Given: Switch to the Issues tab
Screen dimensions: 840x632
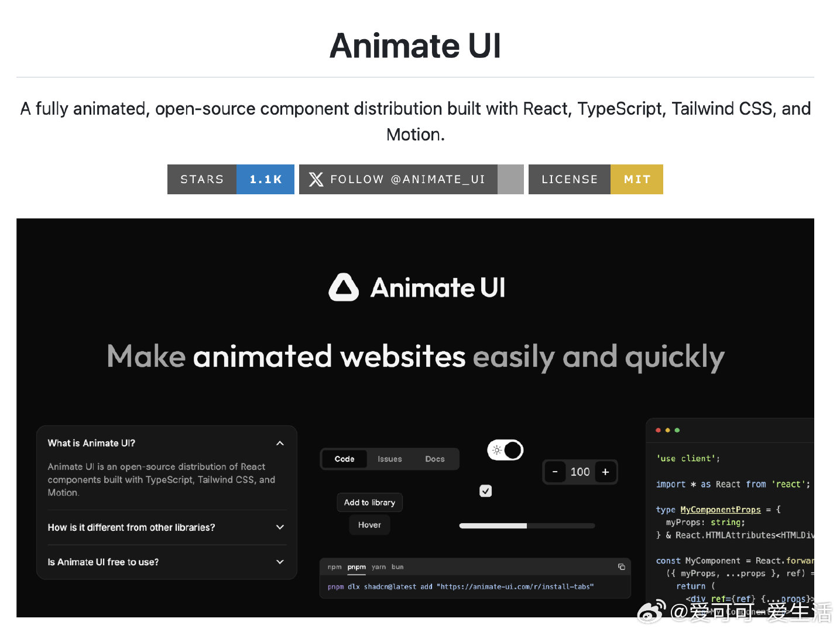Looking at the screenshot, I should pos(390,459).
